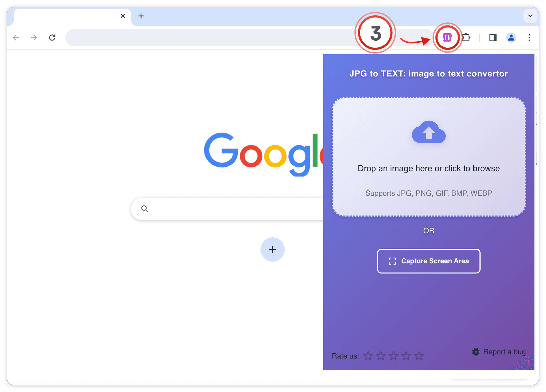Image resolution: width=546 pixels, height=392 pixels.
Task: Expand the tab search dropdown chevron
Action: [x=530, y=16]
